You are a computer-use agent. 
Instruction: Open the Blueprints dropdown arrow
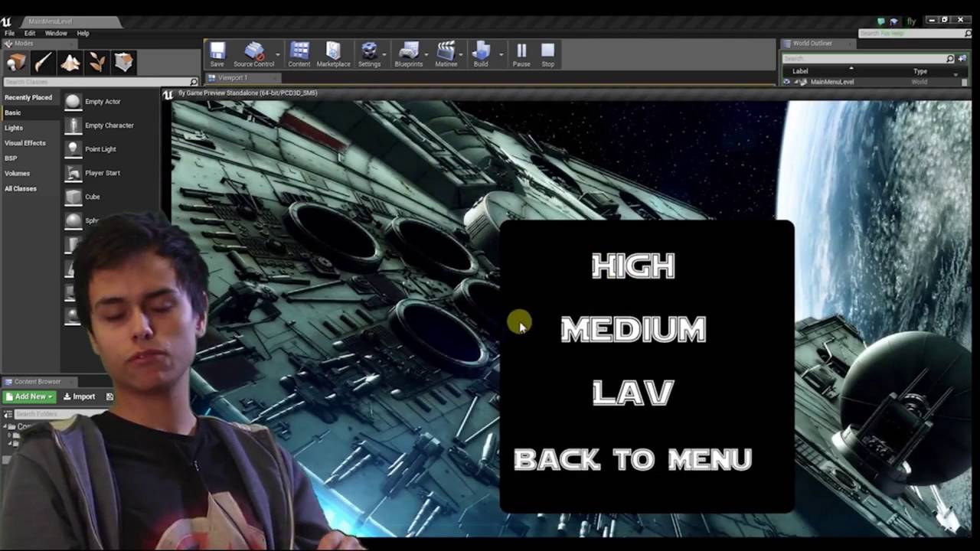pos(426,54)
